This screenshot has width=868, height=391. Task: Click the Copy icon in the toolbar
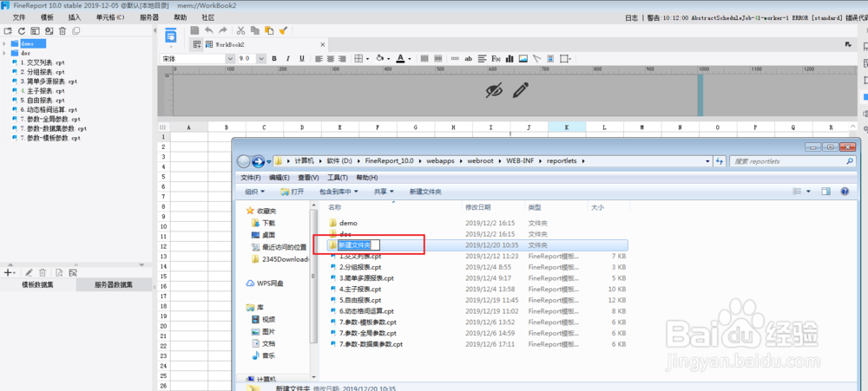click(254, 31)
